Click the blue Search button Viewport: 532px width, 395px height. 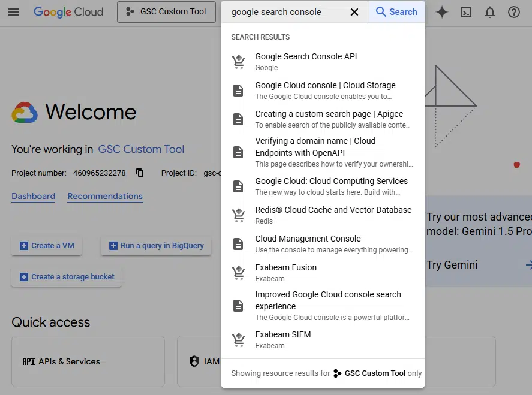point(396,12)
